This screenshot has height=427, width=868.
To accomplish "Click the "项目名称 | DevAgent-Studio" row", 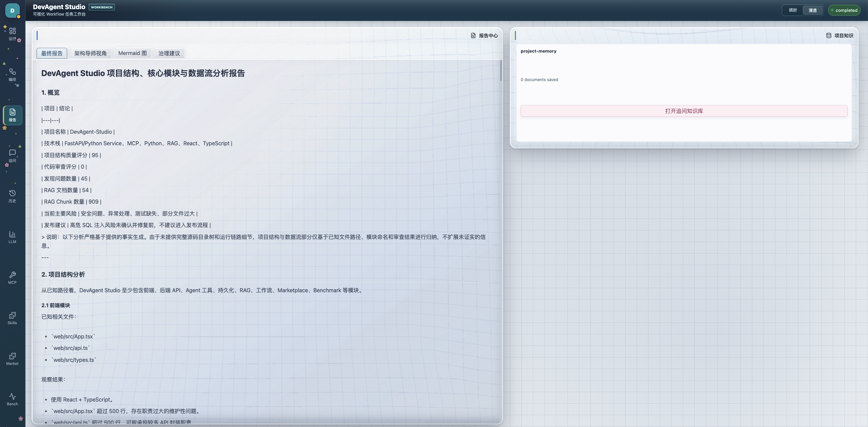I will click(x=78, y=132).
